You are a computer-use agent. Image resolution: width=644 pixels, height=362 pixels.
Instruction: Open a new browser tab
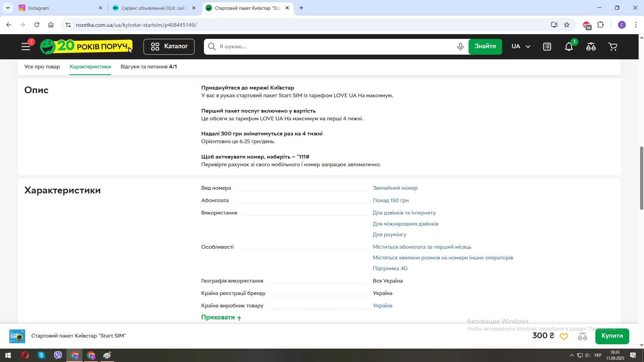pyautogui.click(x=301, y=8)
